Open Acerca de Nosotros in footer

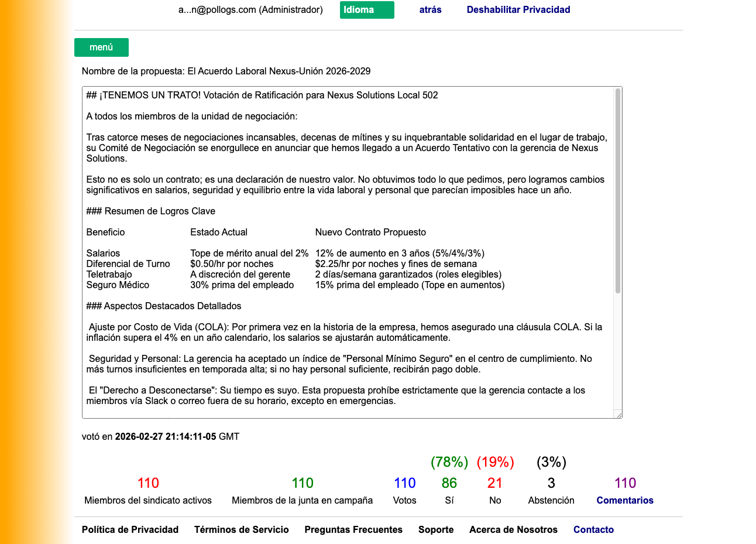tap(513, 530)
